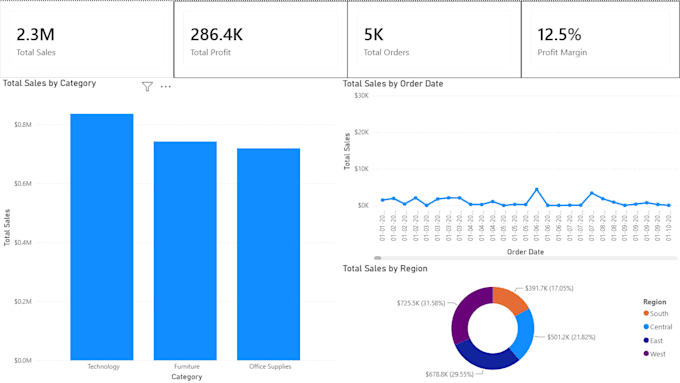Image resolution: width=680 pixels, height=383 pixels.
Task: Click the $678.8K (29.55%) data label
Action: pos(449,374)
